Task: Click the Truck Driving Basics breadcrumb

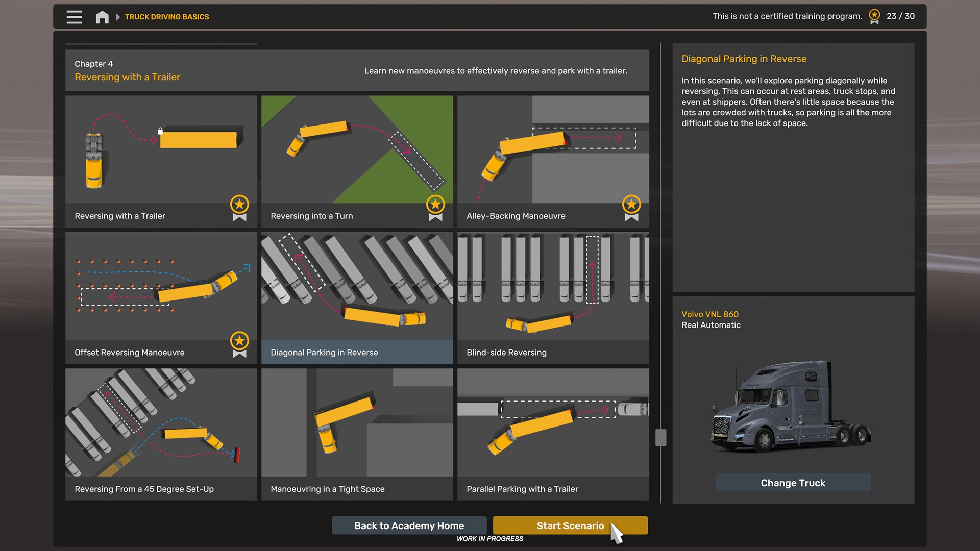Action: tap(167, 17)
